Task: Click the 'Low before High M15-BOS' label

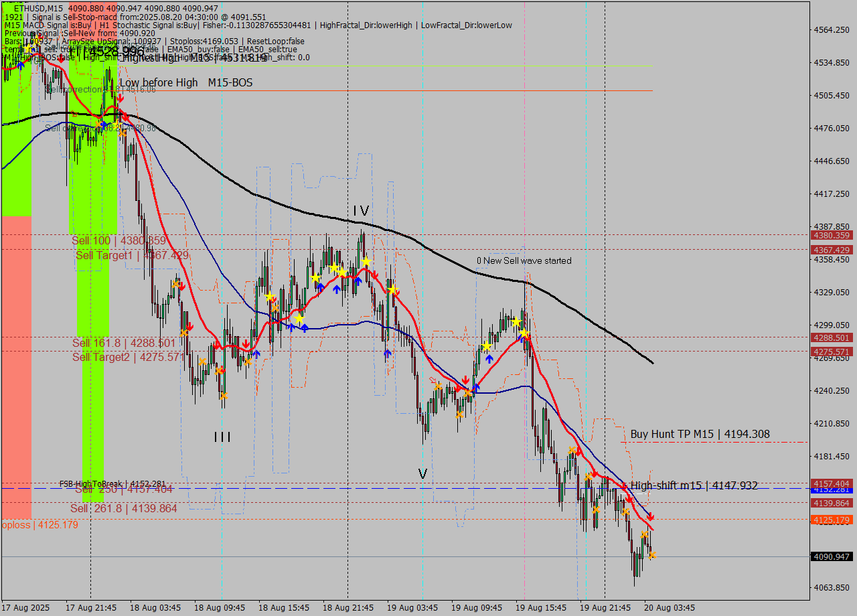Action: (185, 82)
